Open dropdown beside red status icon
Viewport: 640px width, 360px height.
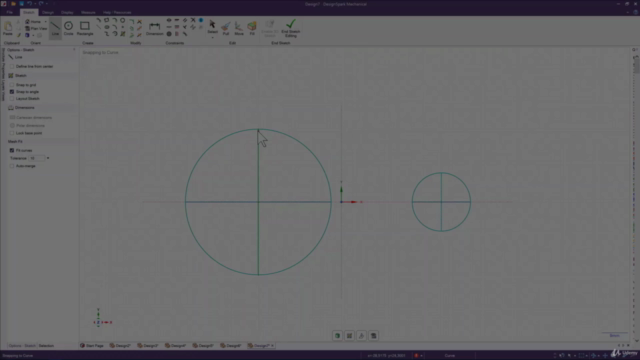coord(421,356)
